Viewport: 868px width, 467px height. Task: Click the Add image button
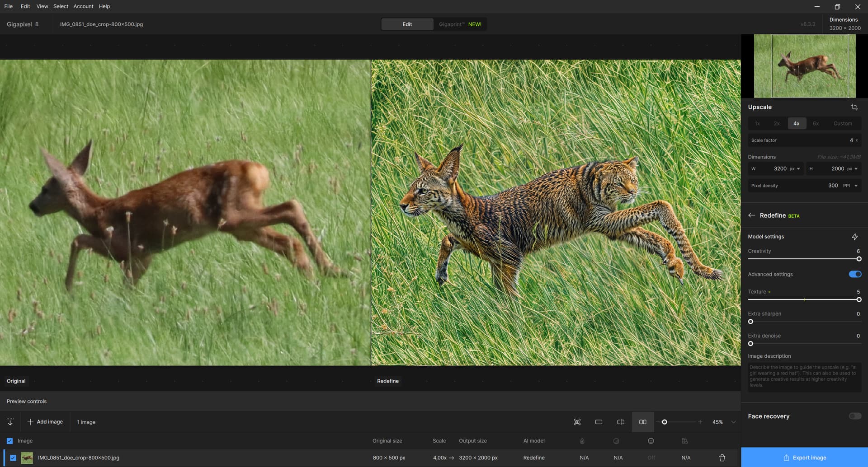point(45,422)
